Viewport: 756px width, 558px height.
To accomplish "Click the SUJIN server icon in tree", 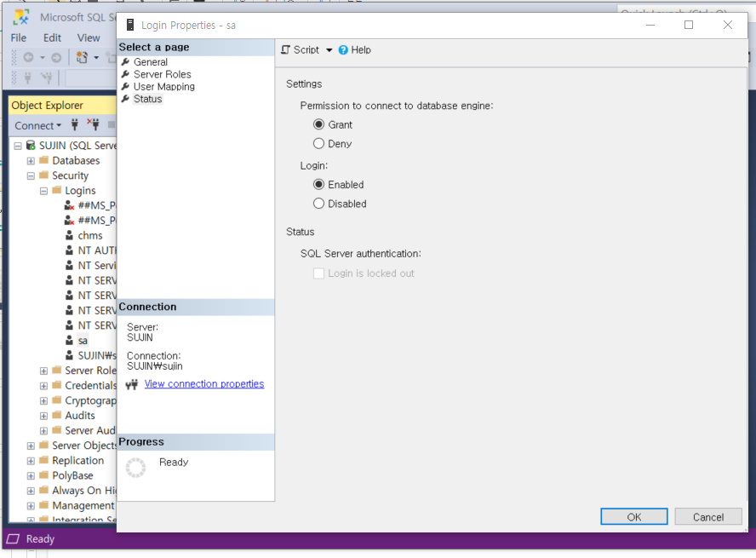I will [31, 145].
